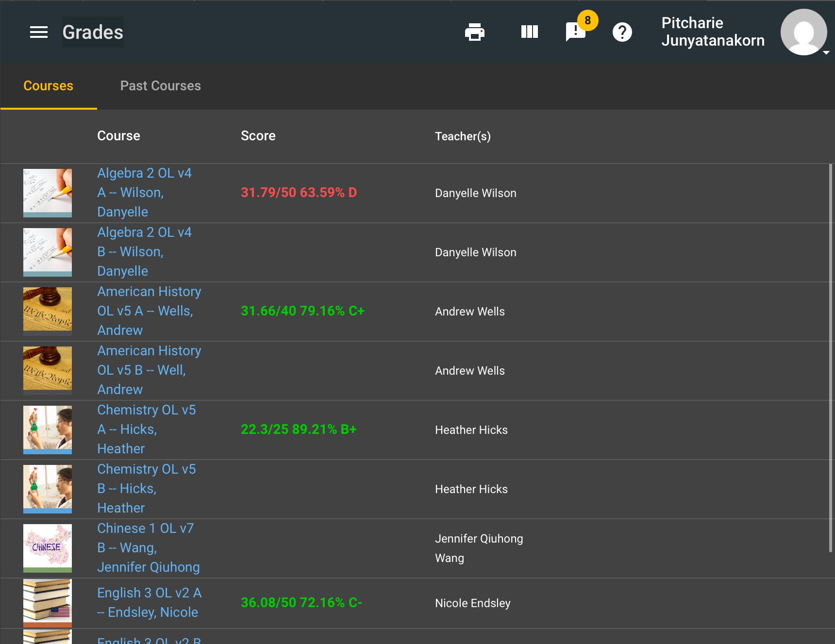This screenshot has height=644, width=835.
Task: Click teacher Nicole Endsley
Action: [x=473, y=603]
